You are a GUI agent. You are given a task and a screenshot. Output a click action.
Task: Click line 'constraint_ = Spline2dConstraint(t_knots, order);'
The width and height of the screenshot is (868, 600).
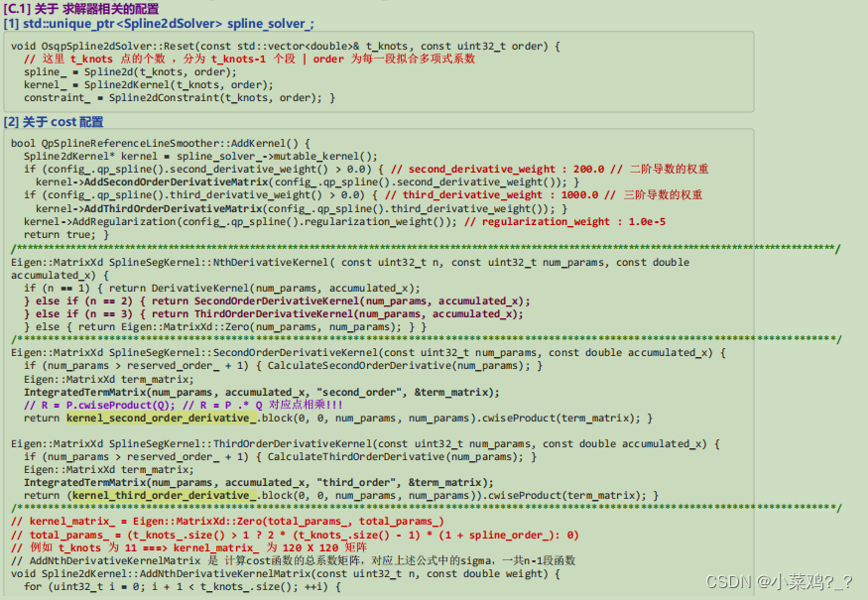pyautogui.click(x=180, y=98)
